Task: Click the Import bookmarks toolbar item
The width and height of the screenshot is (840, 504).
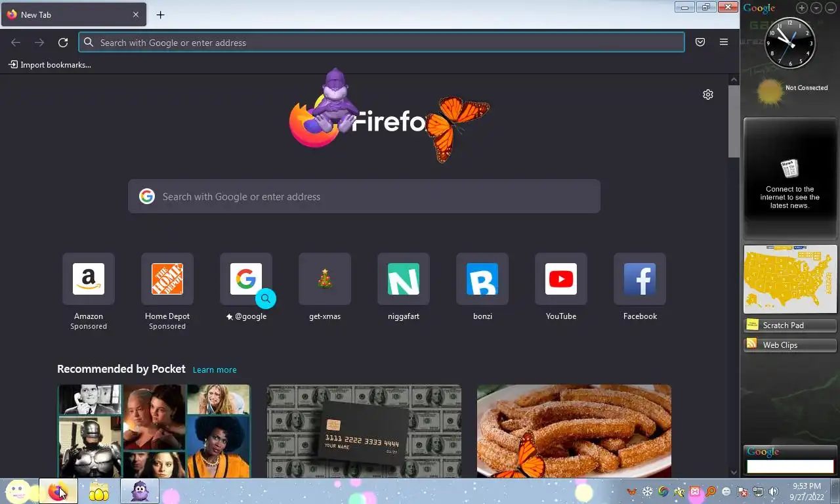Action: point(50,64)
